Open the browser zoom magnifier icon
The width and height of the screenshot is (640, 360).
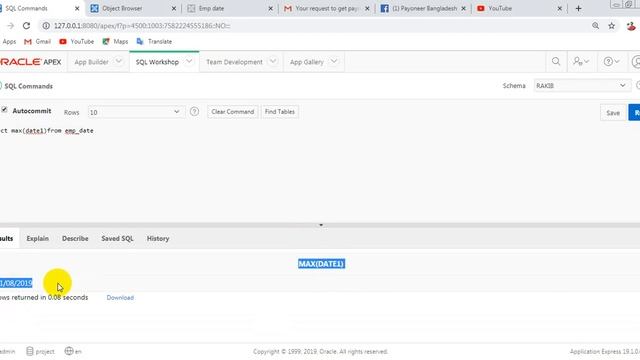(x=596, y=26)
